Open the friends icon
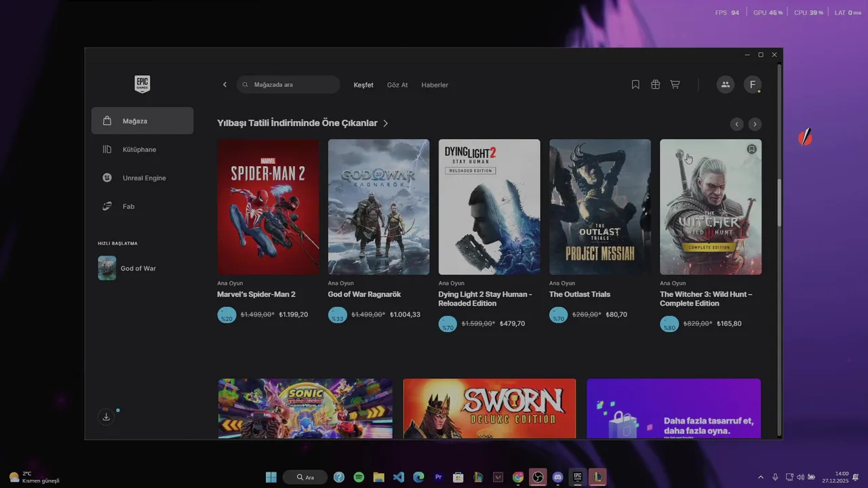The image size is (868, 488). pos(726,85)
